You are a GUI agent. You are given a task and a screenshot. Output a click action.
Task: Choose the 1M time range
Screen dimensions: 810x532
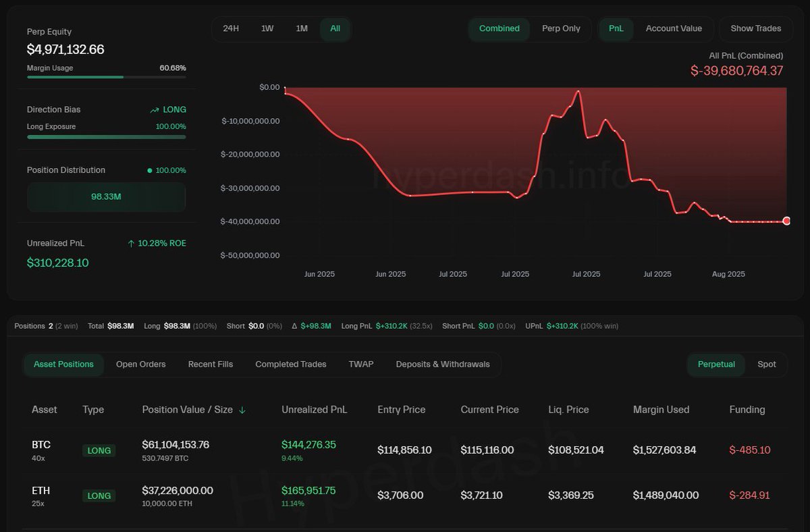302,28
